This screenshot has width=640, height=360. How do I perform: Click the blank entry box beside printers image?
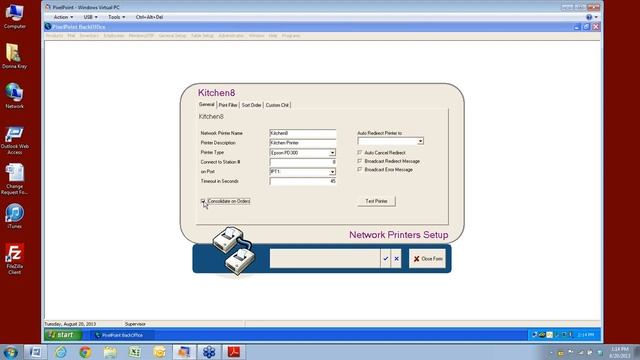click(x=325, y=259)
